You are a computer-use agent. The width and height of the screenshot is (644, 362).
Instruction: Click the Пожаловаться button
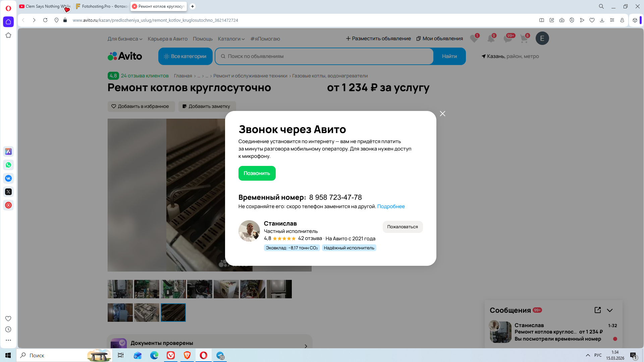402,227
